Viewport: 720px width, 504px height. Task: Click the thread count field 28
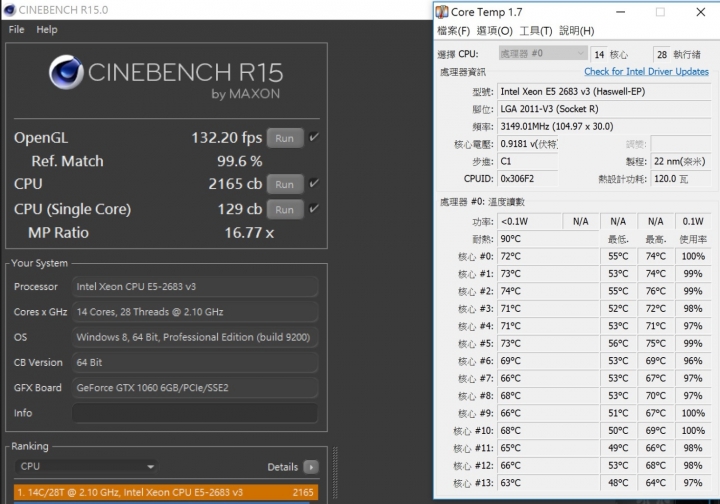(662, 54)
